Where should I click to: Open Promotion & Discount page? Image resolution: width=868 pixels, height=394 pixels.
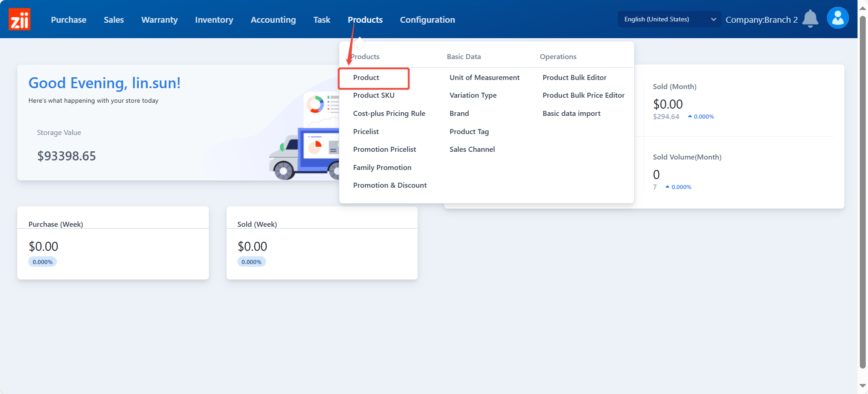390,185
